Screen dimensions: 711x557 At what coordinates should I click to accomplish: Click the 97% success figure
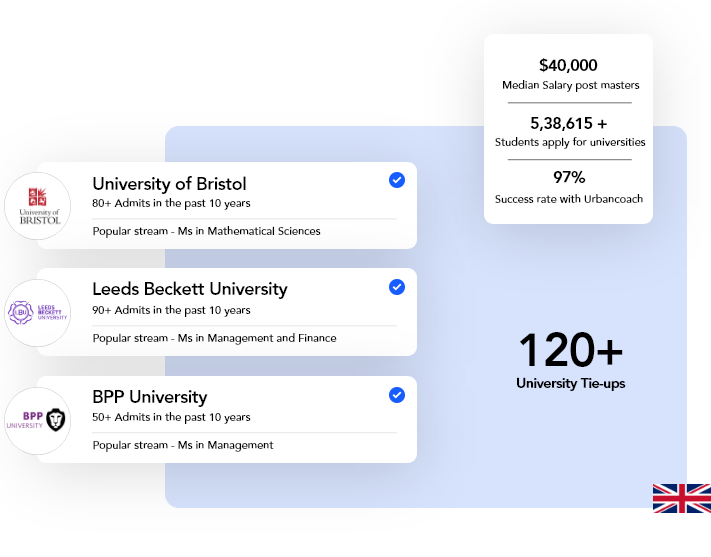(569, 177)
